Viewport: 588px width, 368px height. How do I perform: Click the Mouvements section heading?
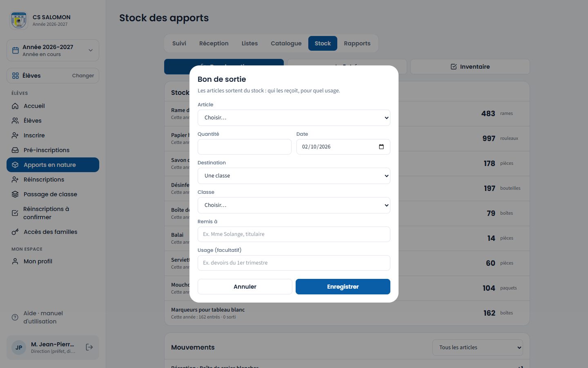coord(193,347)
